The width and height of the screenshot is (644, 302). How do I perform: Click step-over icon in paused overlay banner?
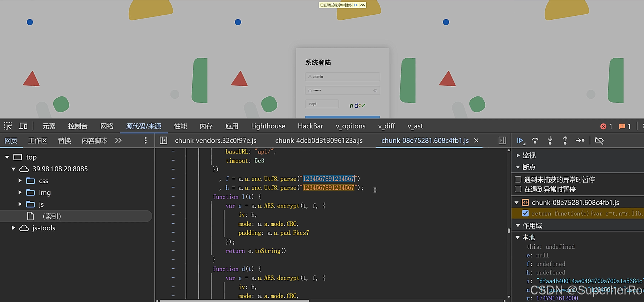tap(362, 5)
